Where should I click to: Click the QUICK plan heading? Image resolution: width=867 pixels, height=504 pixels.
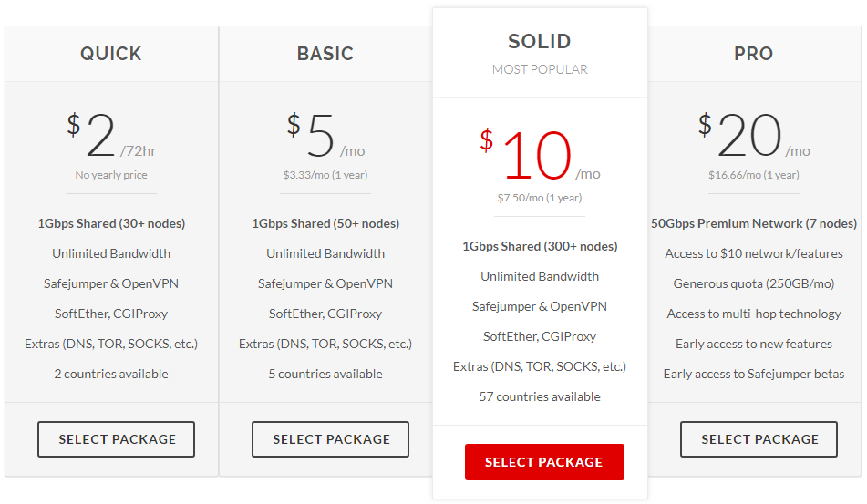[x=111, y=54]
